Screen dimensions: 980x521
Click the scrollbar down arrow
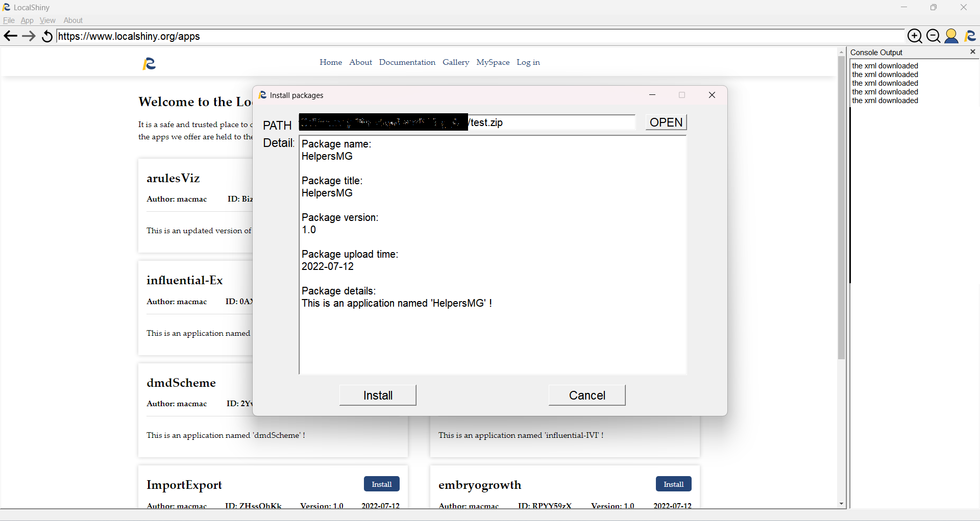click(x=842, y=504)
